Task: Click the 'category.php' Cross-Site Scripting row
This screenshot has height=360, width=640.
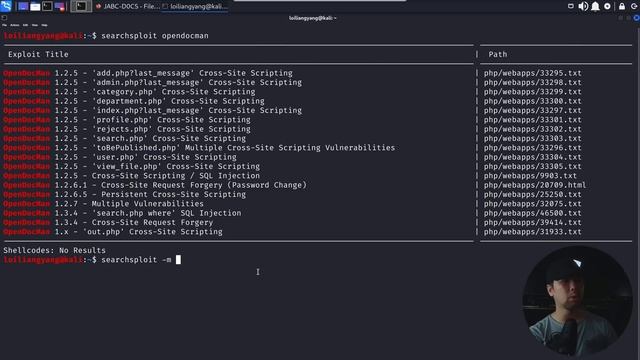Action: pos(129,92)
